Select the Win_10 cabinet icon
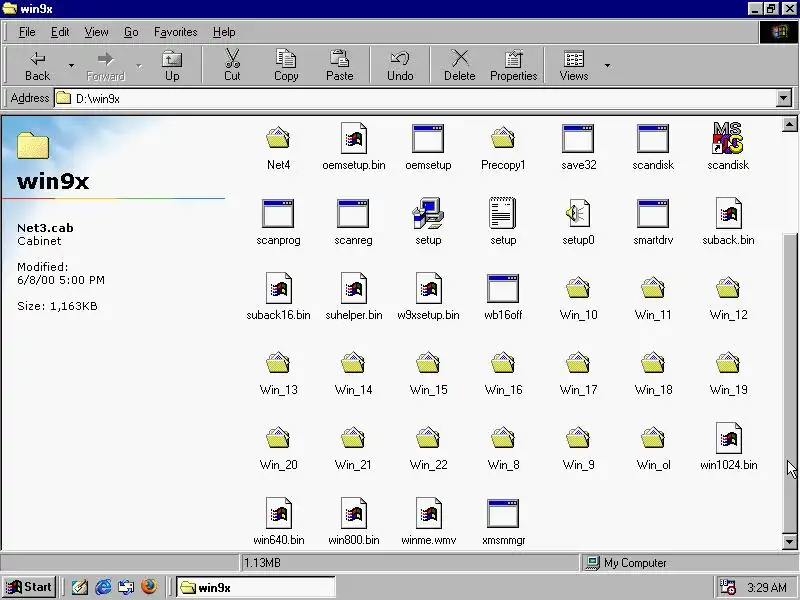Screen dimensions: 800x600 click(x=578, y=288)
